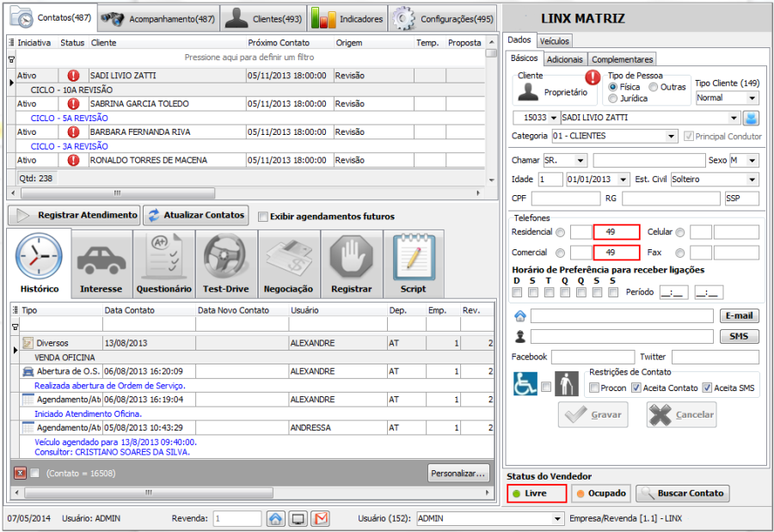This screenshot has width=774, height=532.
Task: Click the Atualizar Contatos button
Action: (196, 216)
